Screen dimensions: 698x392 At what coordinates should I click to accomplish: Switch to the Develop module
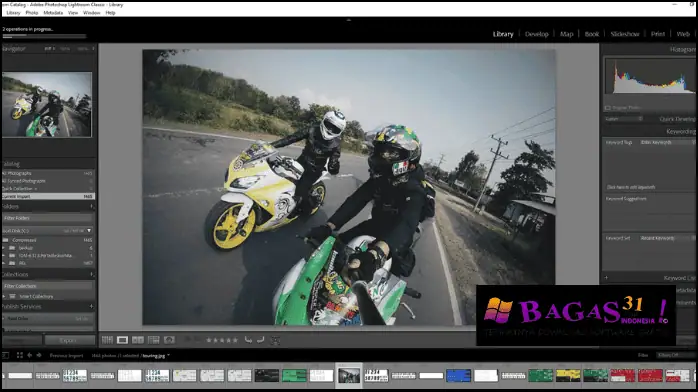[536, 34]
